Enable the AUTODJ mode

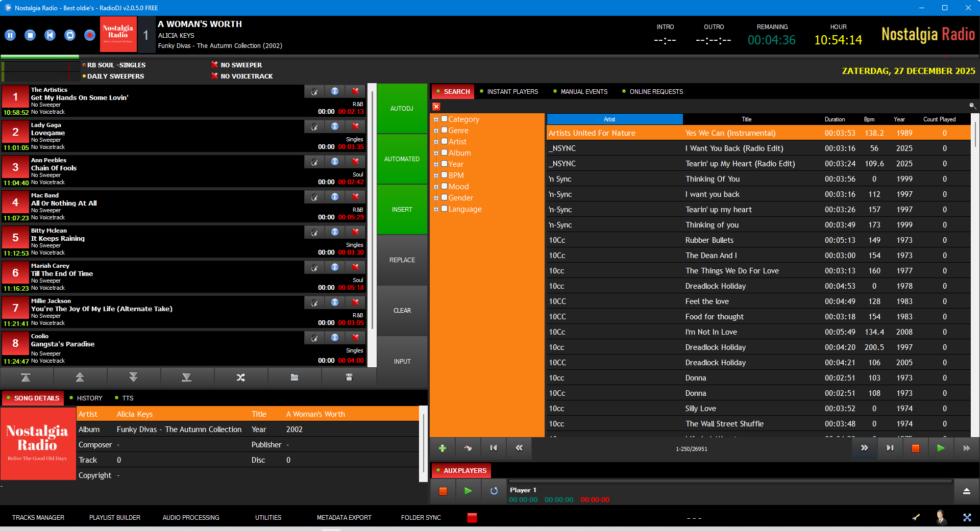point(402,108)
